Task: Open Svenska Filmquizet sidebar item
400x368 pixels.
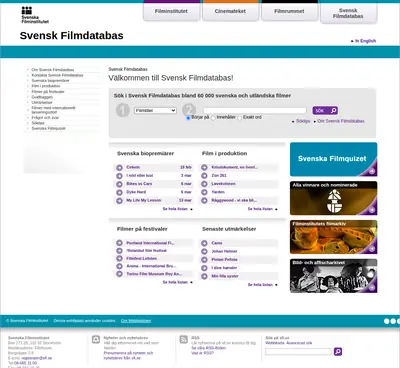Action: 48,128
